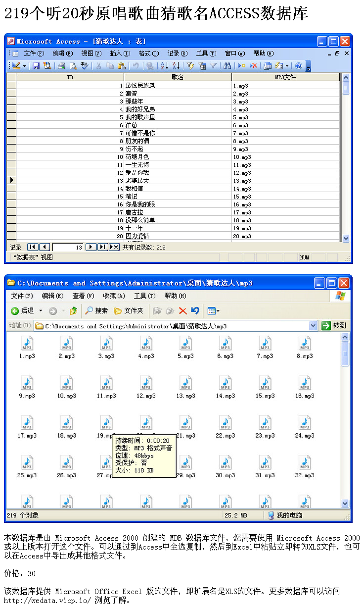Click the File Search icon in Access toolbar
The image size is (364, 604).
click(46, 65)
